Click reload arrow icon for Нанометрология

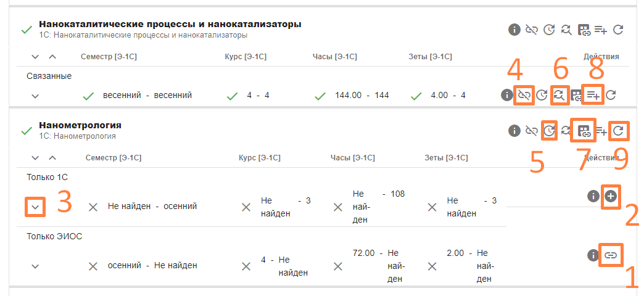(619, 131)
